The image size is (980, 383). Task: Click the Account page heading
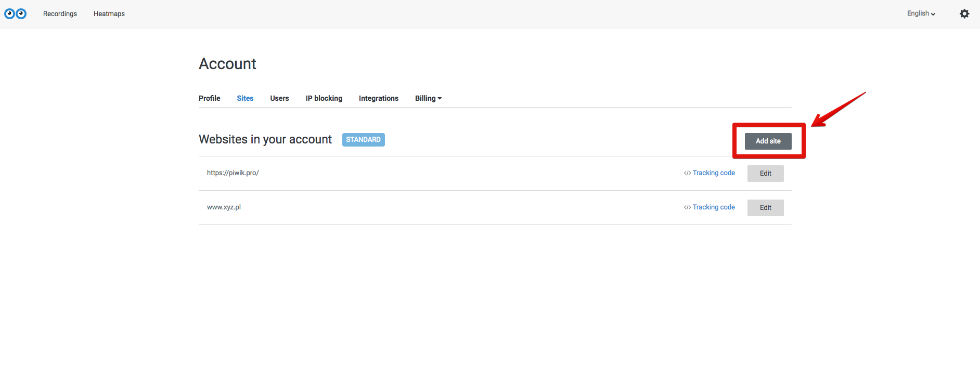228,64
